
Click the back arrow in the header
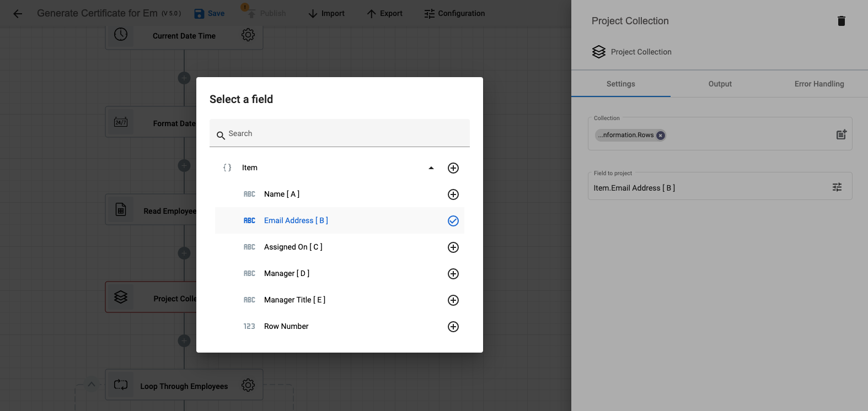click(18, 14)
